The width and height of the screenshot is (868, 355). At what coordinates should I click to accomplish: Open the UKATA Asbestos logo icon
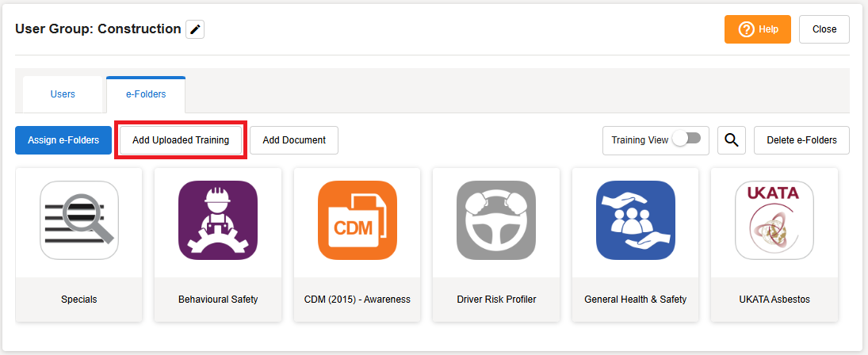(x=774, y=220)
